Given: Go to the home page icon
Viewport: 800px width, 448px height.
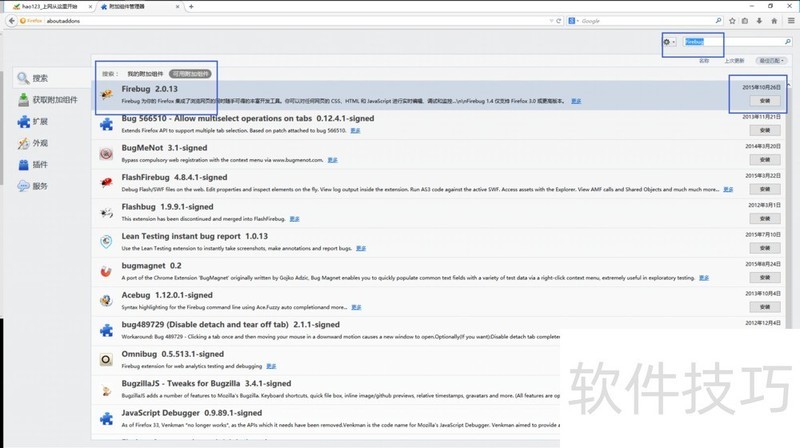Looking at the screenshot, I should coord(774,21).
